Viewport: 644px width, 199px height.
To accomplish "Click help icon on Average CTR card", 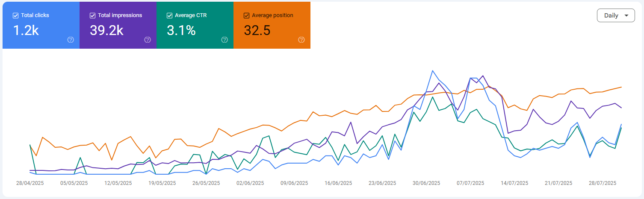I will coord(225,40).
